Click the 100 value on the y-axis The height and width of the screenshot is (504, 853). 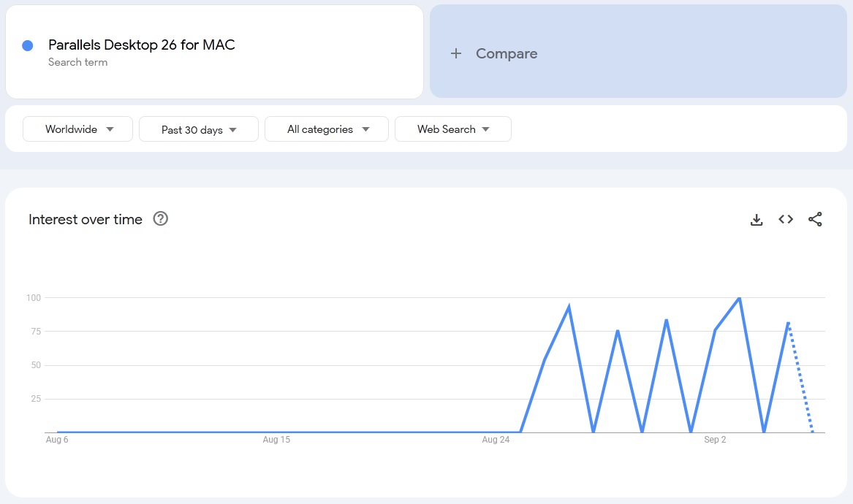[33, 297]
